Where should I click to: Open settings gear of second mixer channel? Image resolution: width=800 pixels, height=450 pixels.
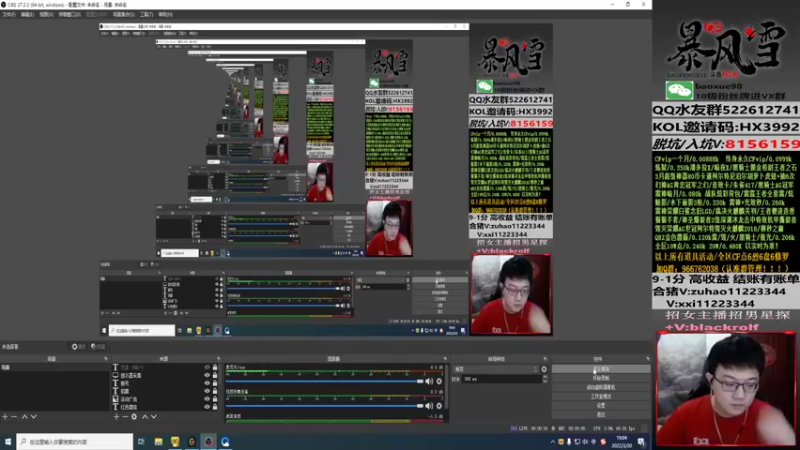coord(439,406)
